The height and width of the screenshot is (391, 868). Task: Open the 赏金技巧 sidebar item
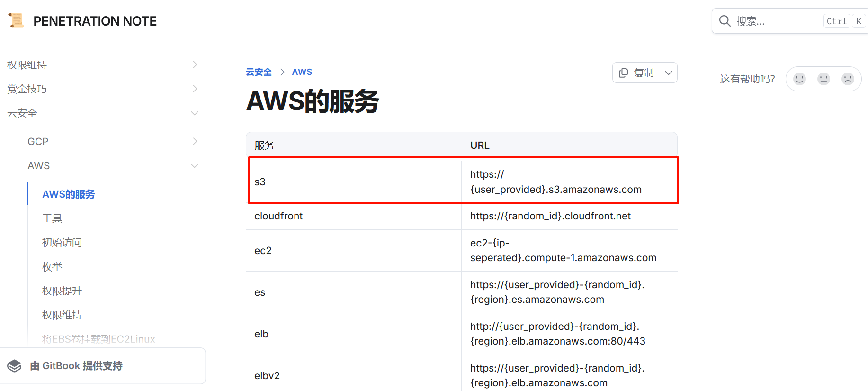(27, 89)
